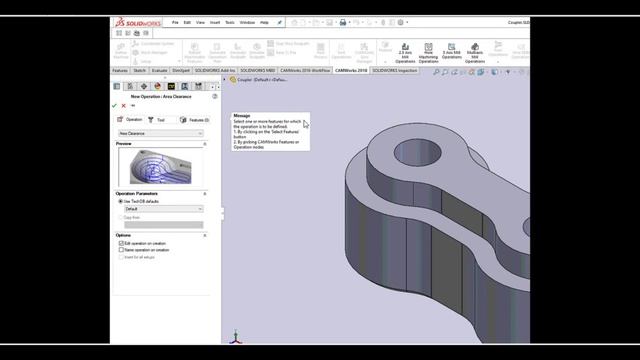Viewport: 640px width, 360px height.
Task: Expand the Coupler flyout tree arrow
Action: click(x=224, y=80)
